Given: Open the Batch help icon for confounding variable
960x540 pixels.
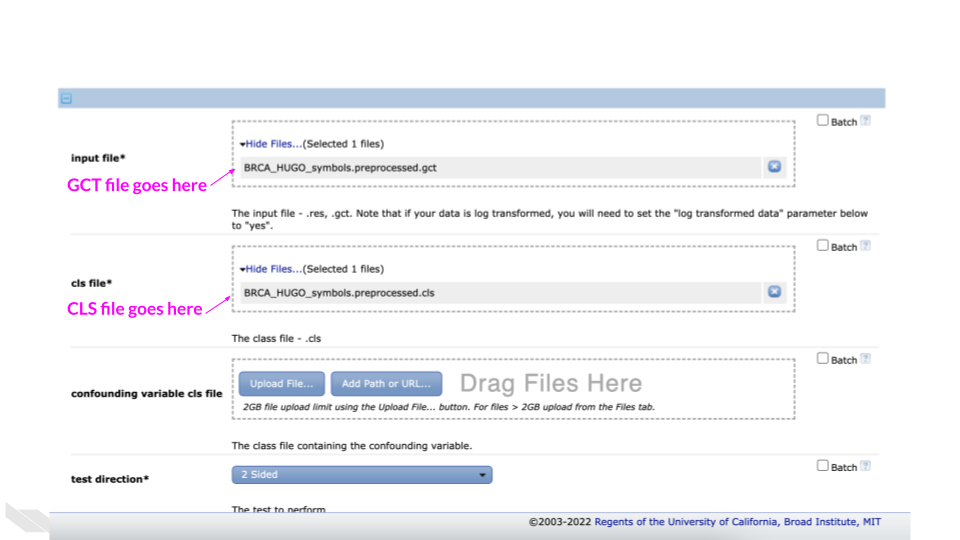Looking at the screenshot, I should pyautogui.click(x=865, y=359).
